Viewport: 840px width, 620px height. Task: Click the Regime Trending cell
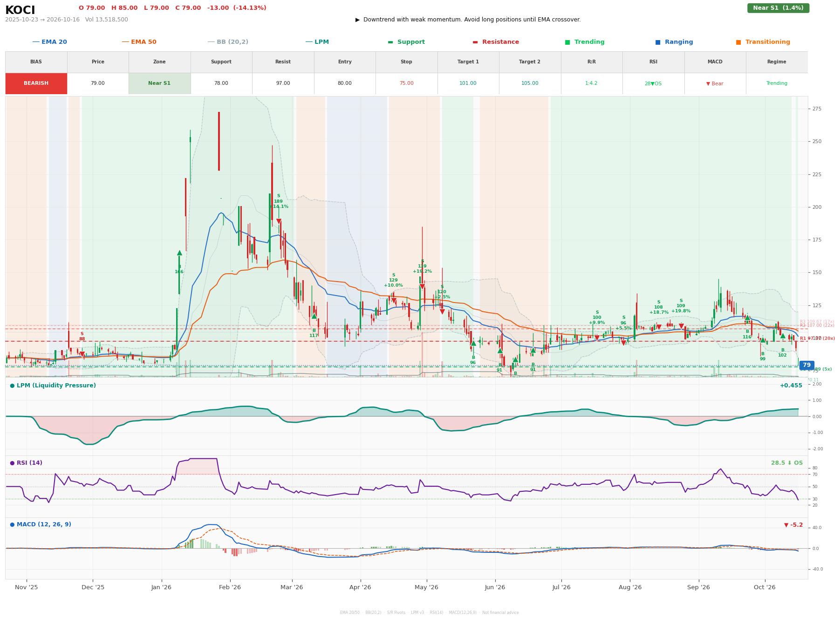777,83
